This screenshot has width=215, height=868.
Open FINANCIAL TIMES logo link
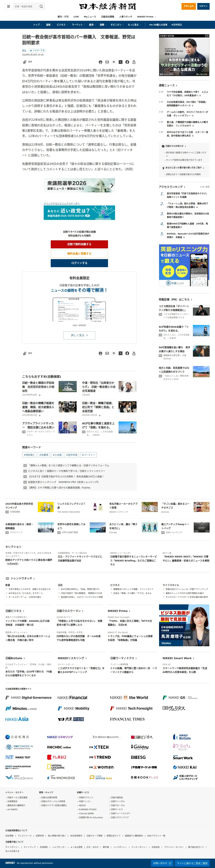[127, 719]
